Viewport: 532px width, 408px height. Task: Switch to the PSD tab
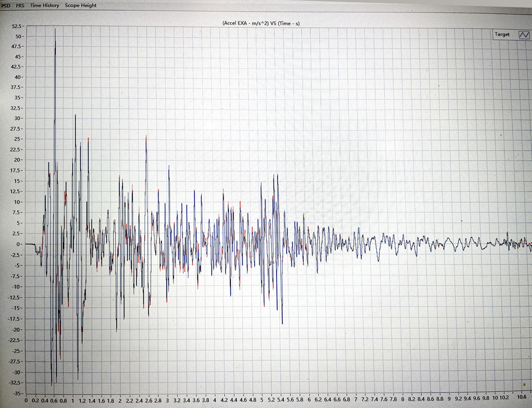click(6, 5)
